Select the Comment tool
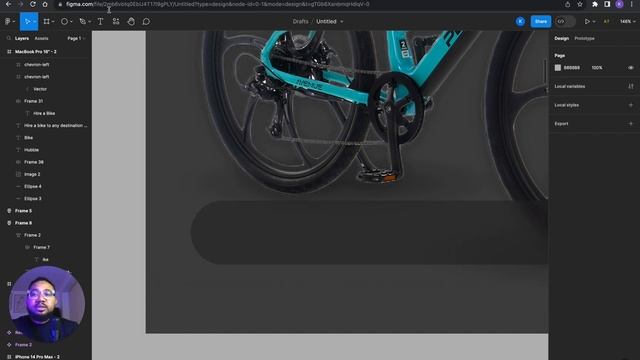 (146, 22)
